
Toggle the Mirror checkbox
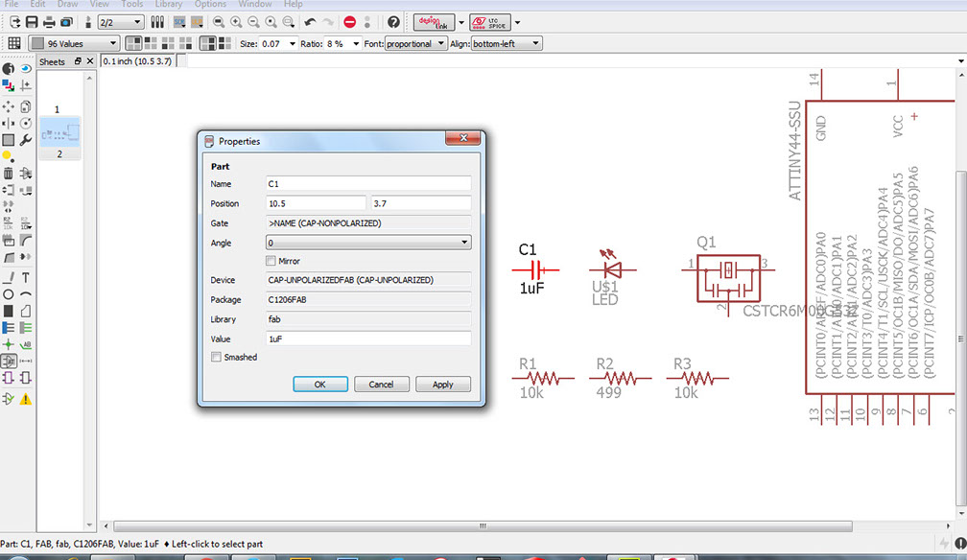271,261
